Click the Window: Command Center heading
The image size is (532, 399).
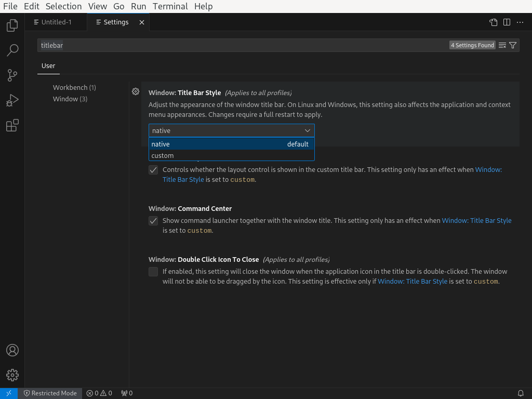coord(190,209)
